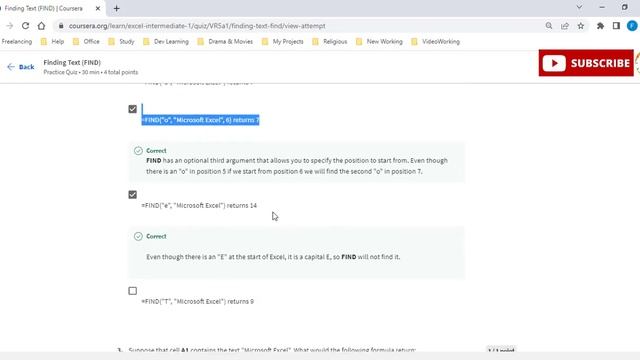Open the Drama & Movies bookmarks folder

pyautogui.click(x=225, y=42)
